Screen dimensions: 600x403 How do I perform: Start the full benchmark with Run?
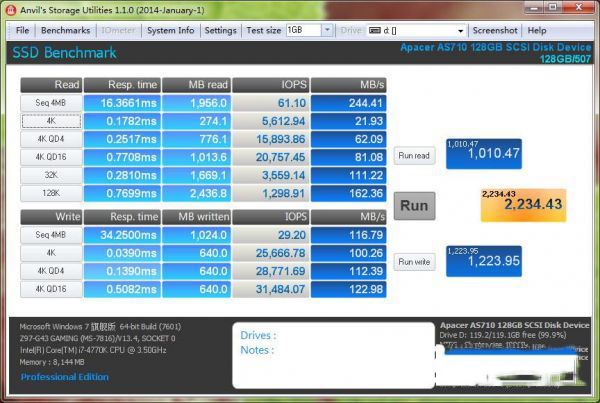[414, 206]
